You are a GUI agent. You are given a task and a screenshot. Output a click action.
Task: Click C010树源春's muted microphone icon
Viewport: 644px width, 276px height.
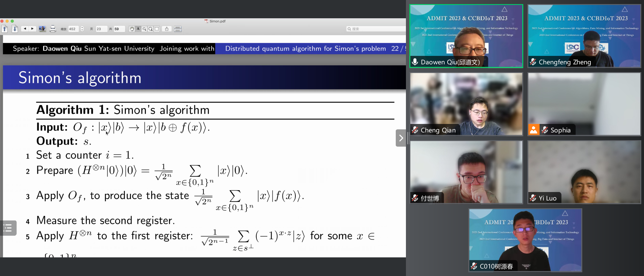(x=474, y=266)
